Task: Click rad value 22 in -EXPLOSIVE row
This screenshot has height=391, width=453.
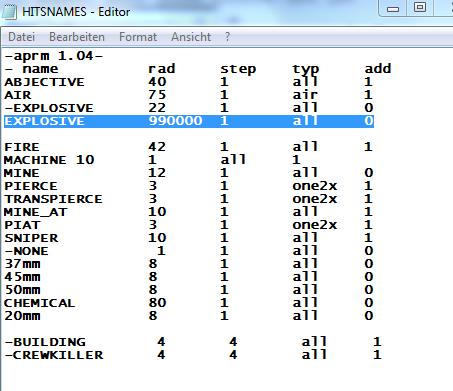Action: pos(157,108)
